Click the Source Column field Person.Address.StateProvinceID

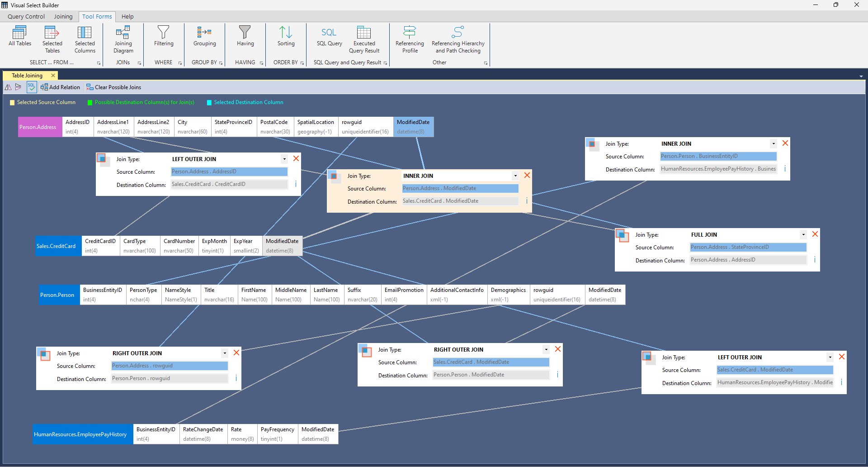pyautogui.click(x=748, y=247)
